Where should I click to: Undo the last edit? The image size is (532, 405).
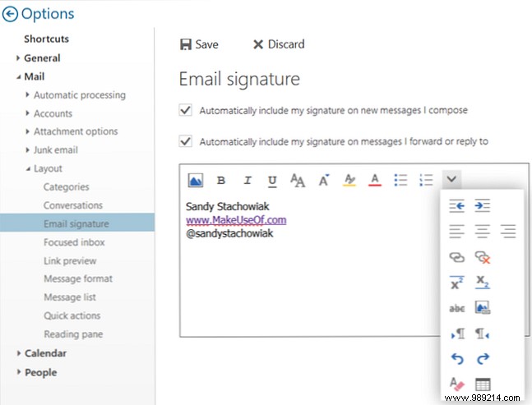click(x=457, y=358)
